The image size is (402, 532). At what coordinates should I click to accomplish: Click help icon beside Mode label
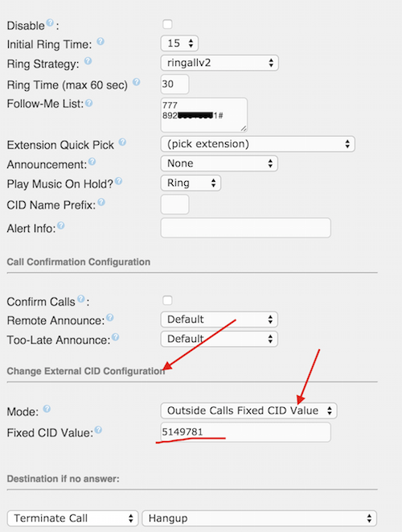tap(47, 409)
